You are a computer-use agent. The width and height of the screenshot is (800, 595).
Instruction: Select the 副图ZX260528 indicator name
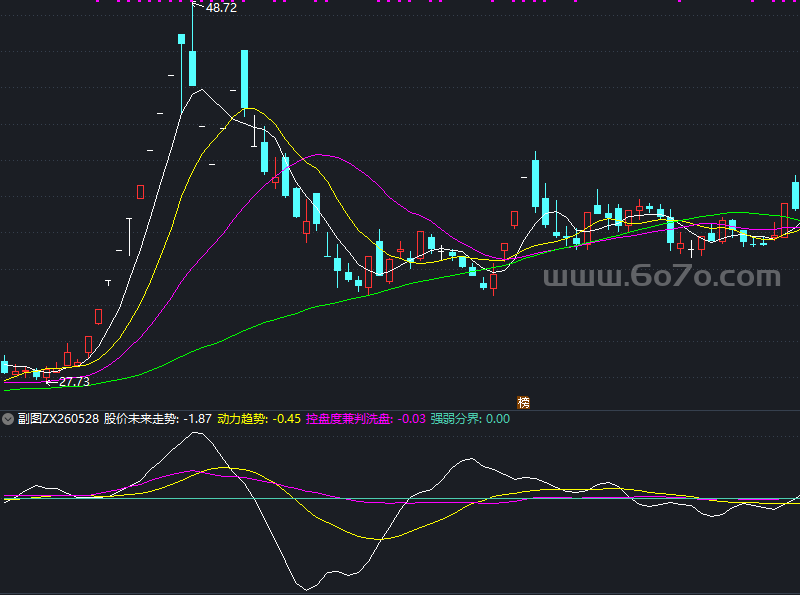[x=58, y=419]
